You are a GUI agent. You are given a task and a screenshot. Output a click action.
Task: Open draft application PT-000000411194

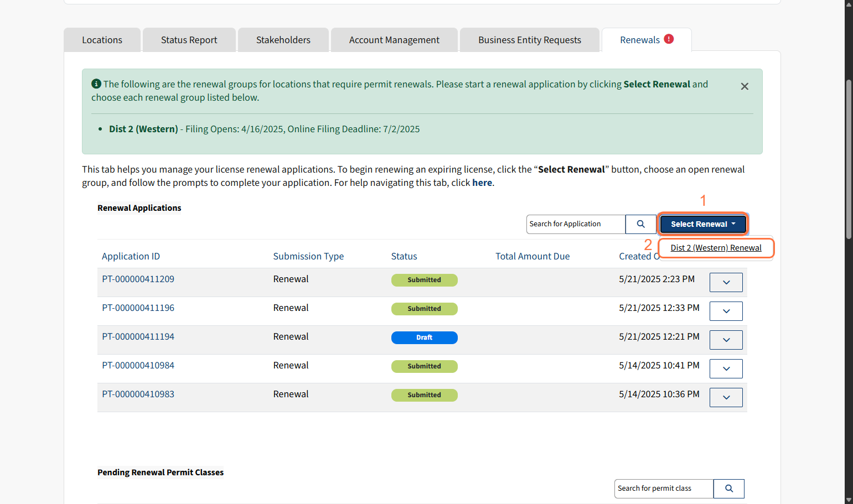coord(138,336)
